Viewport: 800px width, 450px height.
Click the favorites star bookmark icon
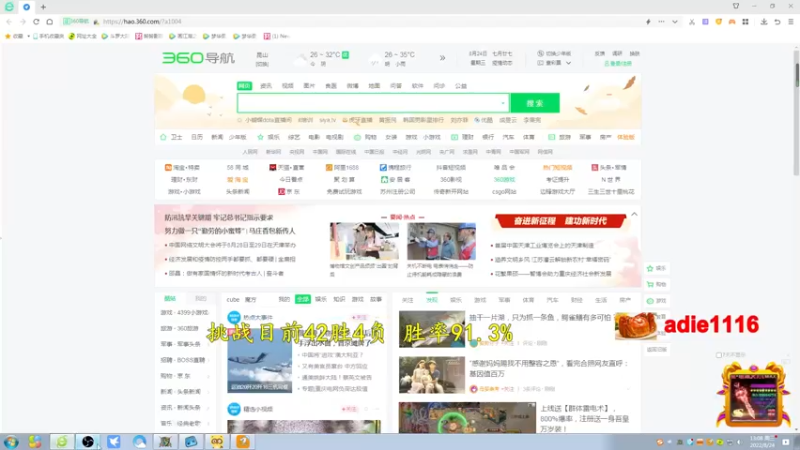(8, 36)
